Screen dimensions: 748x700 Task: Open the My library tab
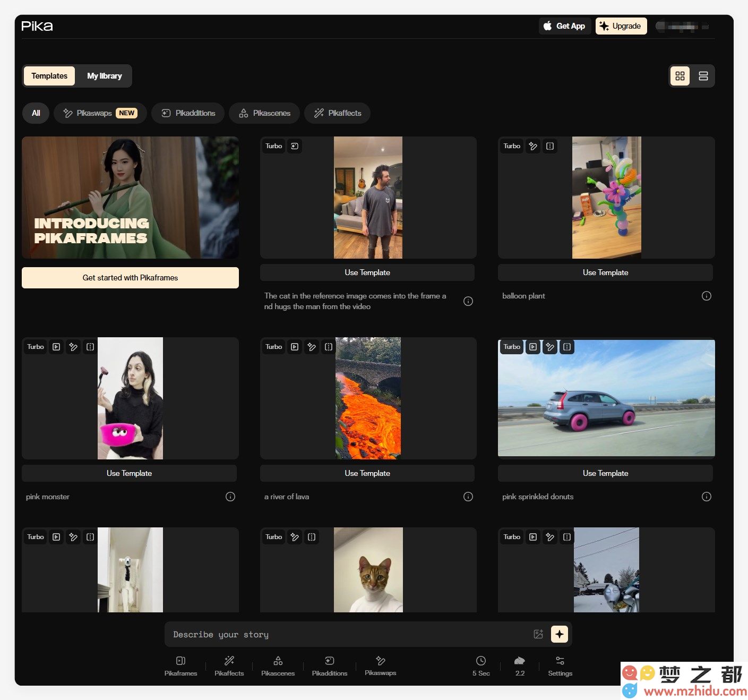click(x=105, y=76)
